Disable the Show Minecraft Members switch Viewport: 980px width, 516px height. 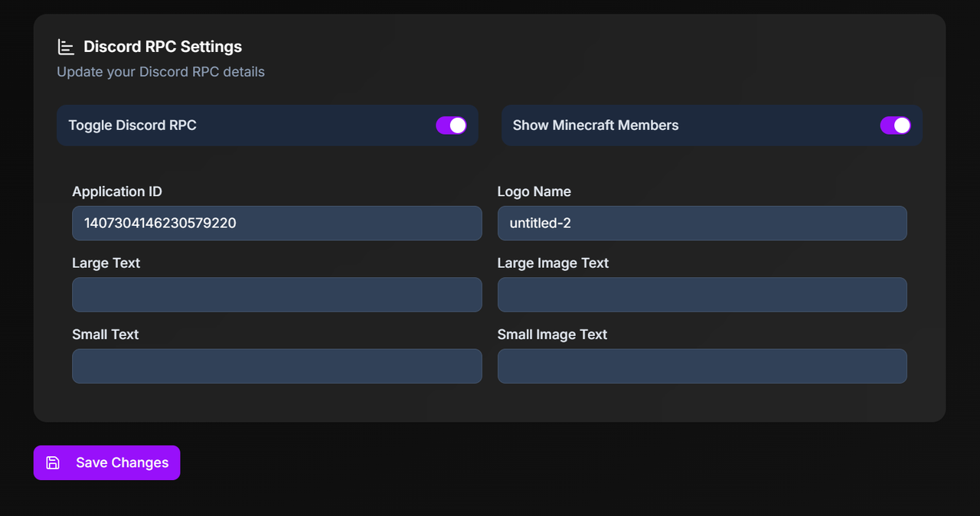[895, 126]
